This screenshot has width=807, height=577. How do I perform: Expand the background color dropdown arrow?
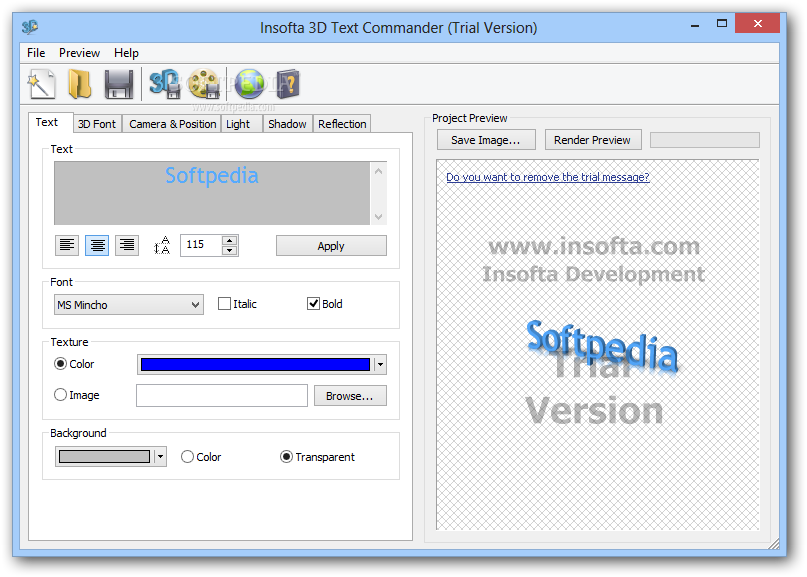(161, 457)
